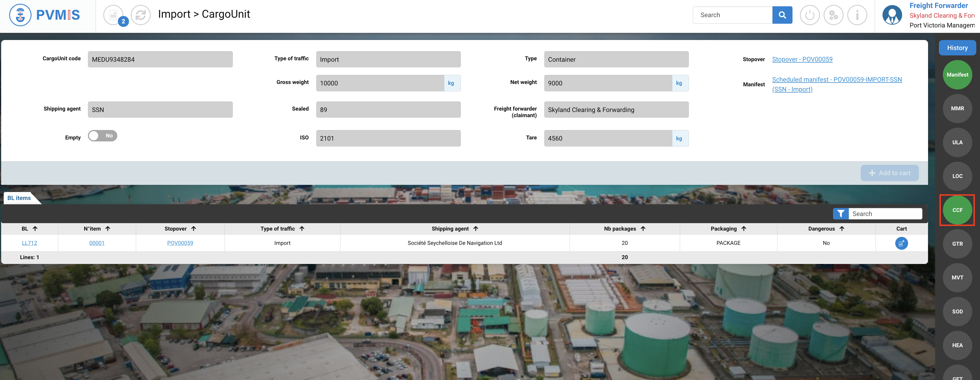The width and height of the screenshot is (980, 380).
Task: Click the power logout icon
Action: click(809, 15)
